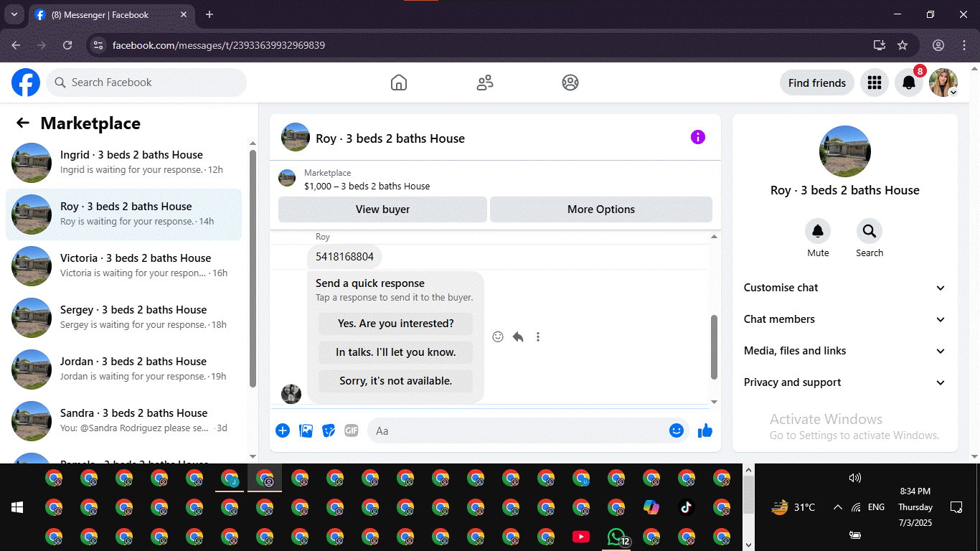
Task: Focus the Search Facebook field
Action: coord(146,83)
